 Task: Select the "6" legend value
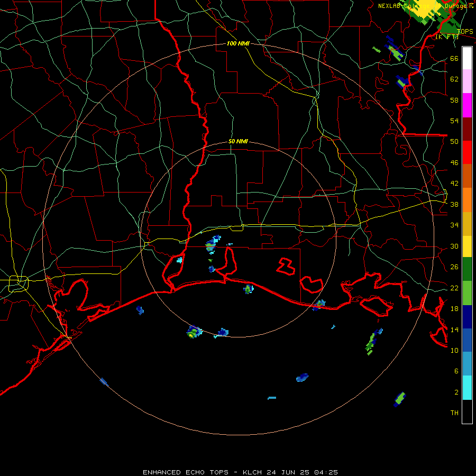[456, 371]
